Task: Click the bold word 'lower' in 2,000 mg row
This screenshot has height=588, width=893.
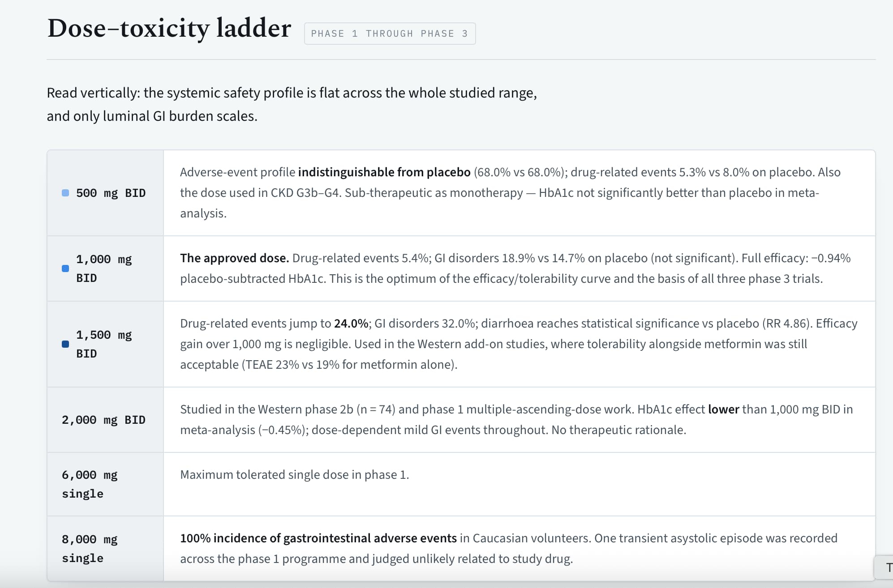Action: click(723, 409)
